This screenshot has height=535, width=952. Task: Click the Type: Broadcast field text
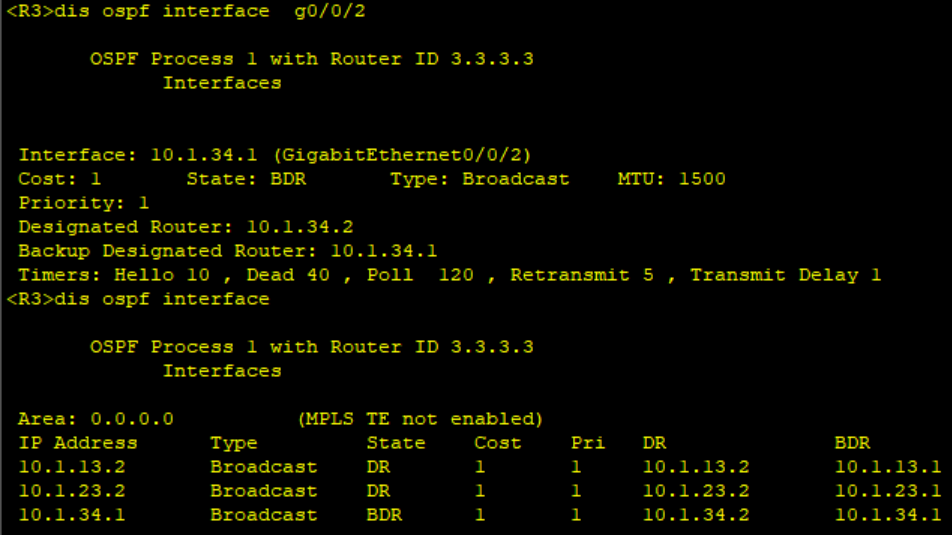[479, 179]
